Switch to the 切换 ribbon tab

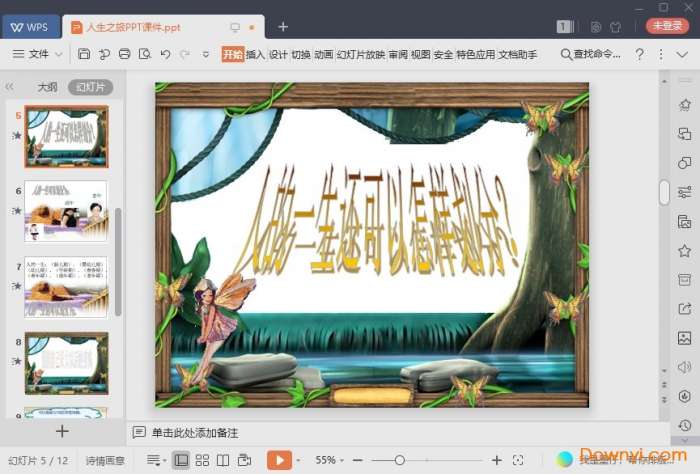[301, 54]
